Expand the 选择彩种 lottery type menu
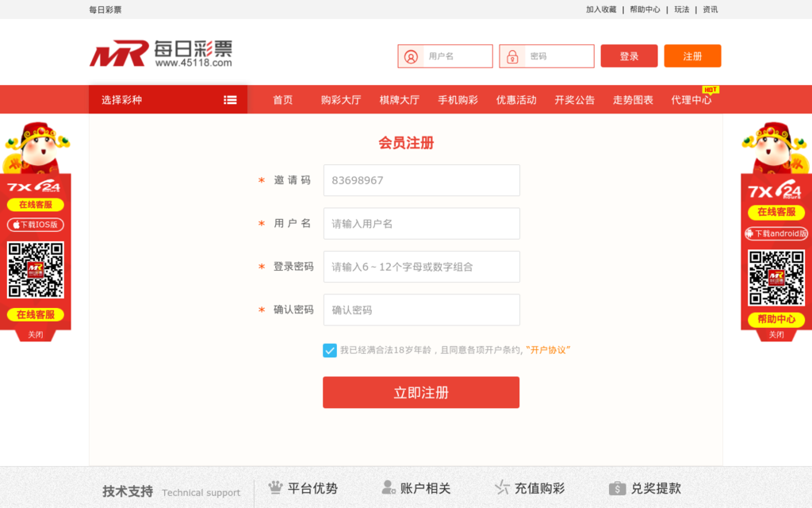 [x=167, y=100]
